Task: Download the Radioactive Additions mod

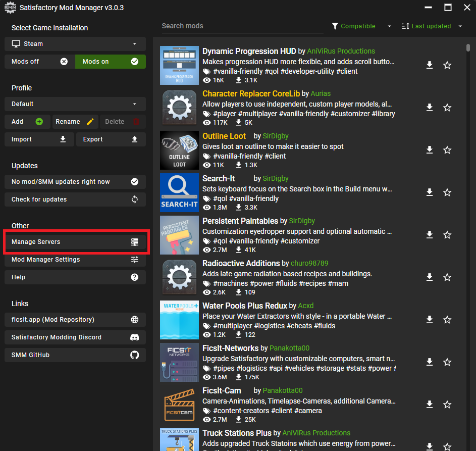Action: pos(429,277)
